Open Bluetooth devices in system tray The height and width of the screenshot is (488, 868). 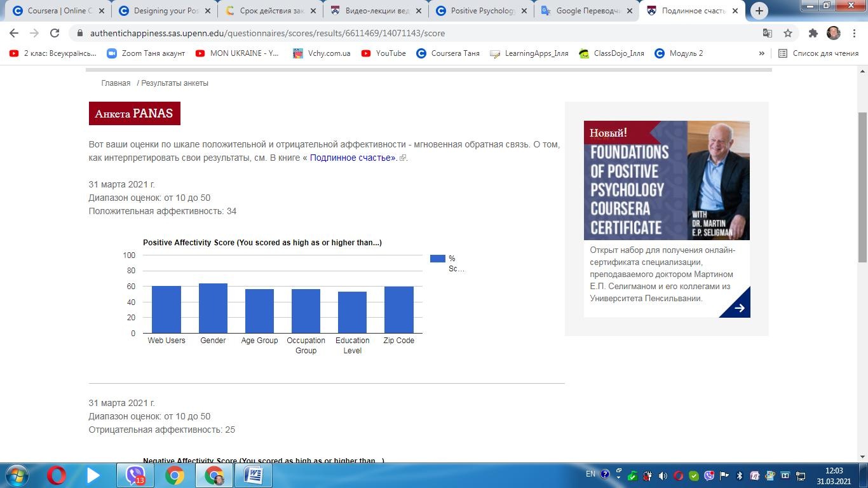pos(739,475)
